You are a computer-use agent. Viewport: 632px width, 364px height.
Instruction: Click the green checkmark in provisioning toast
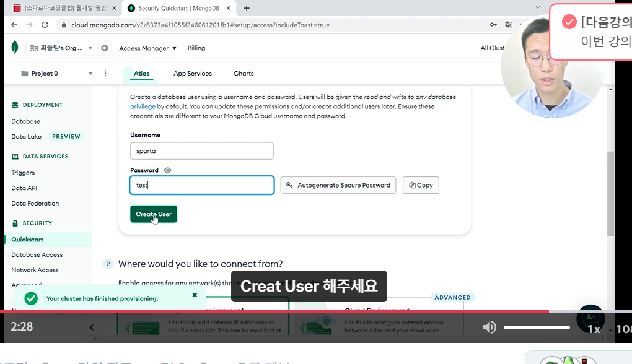pyautogui.click(x=31, y=298)
